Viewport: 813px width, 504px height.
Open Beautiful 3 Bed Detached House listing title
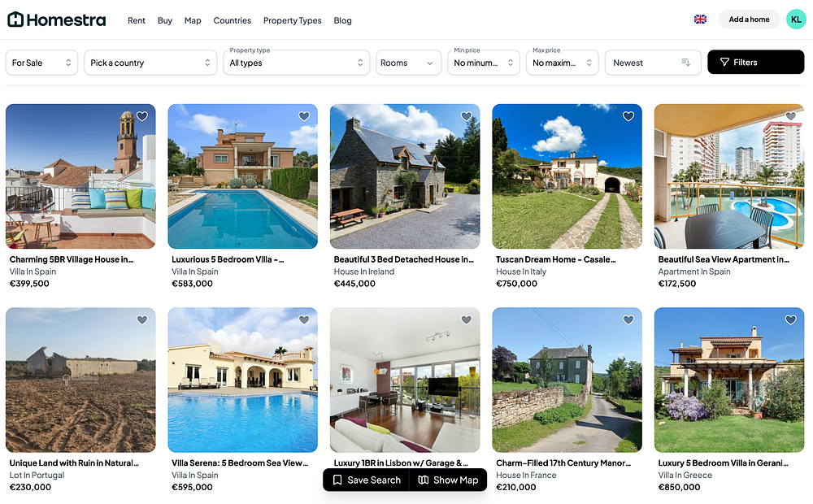pyautogui.click(x=403, y=259)
